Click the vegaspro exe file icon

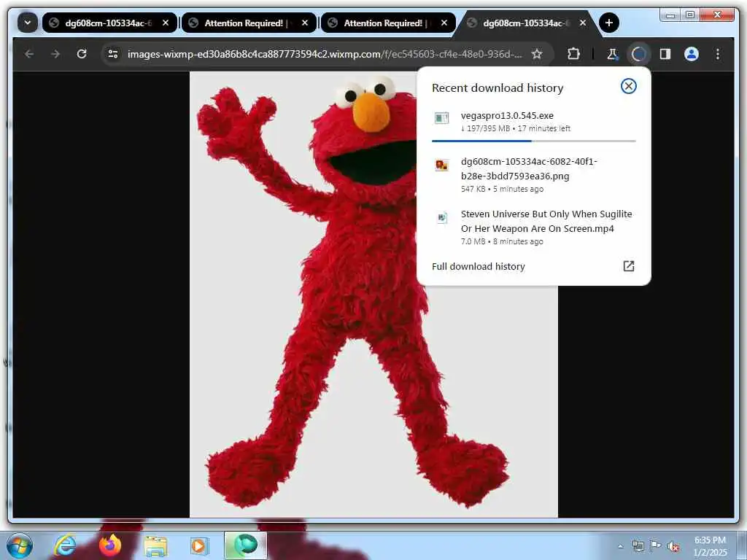pos(441,117)
